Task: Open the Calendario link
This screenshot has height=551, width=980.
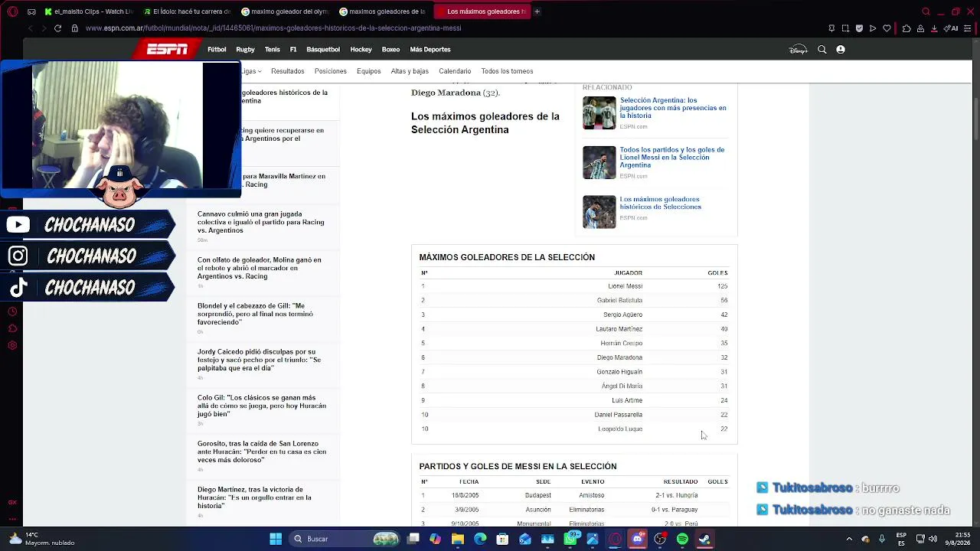Action: [455, 71]
